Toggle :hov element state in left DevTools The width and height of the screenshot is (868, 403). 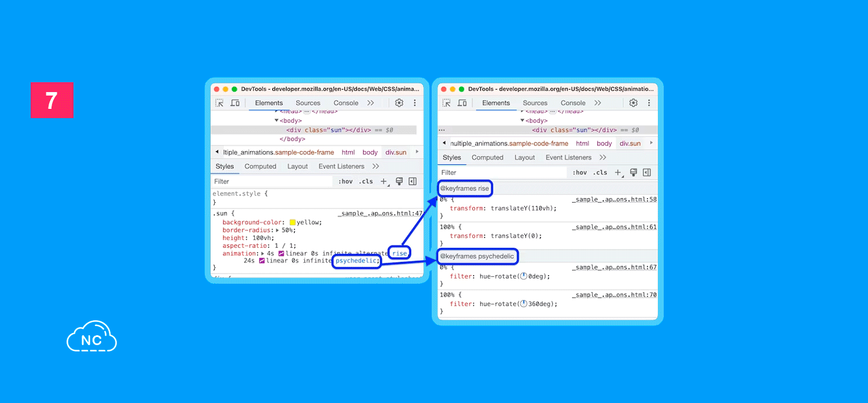click(x=345, y=182)
